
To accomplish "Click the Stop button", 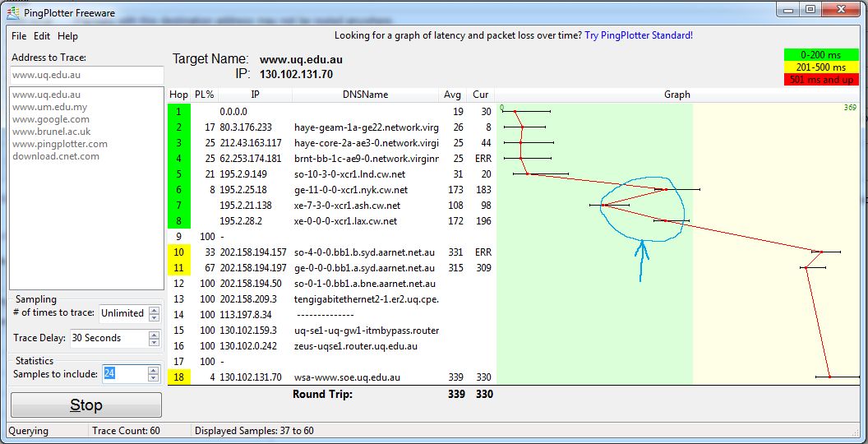I will pos(86,405).
